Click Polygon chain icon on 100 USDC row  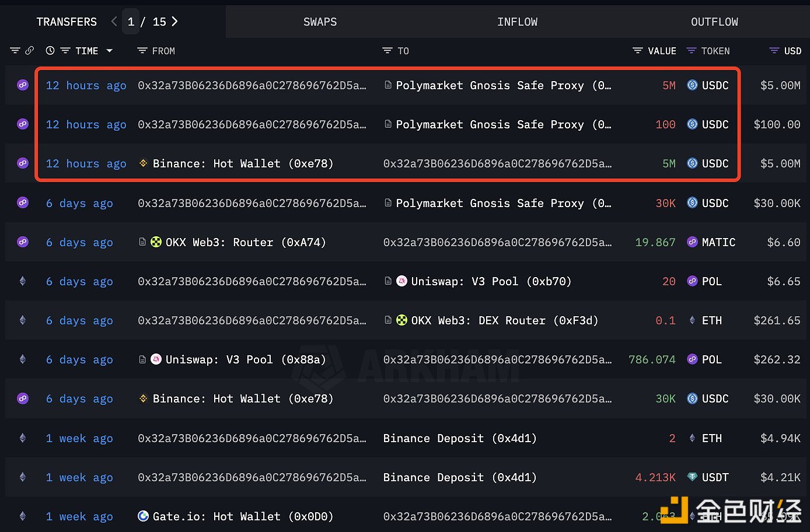[23, 124]
